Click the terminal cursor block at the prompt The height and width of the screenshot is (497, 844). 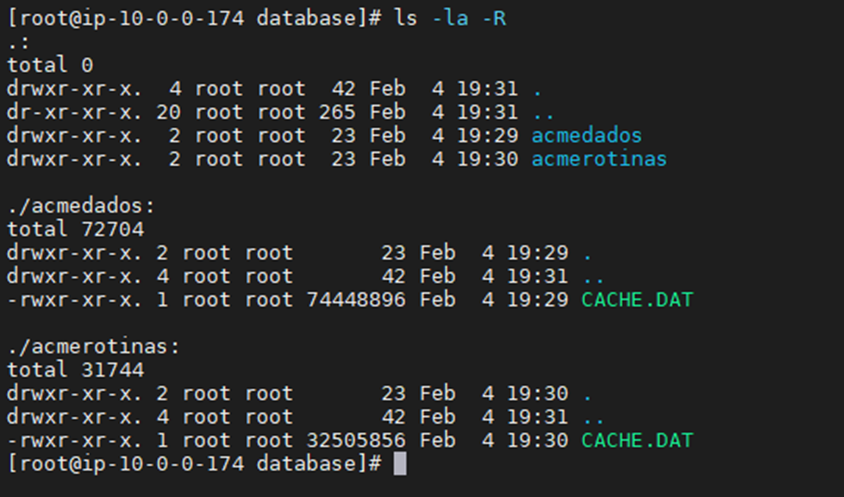[400, 464]
